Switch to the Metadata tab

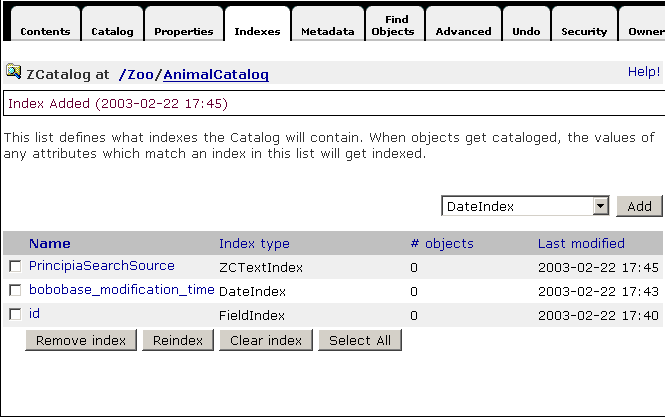coord(327,31)
